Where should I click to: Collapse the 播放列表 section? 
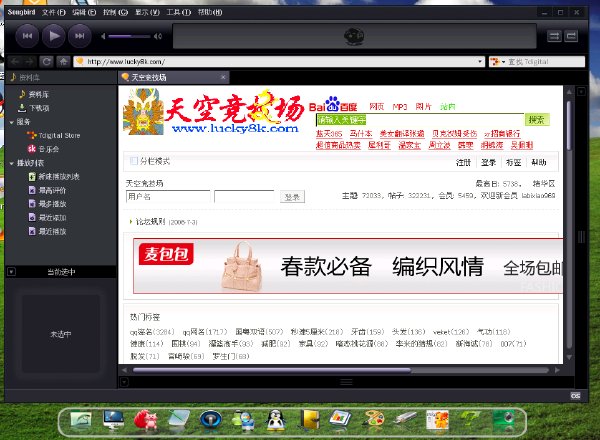click(11, 163)
